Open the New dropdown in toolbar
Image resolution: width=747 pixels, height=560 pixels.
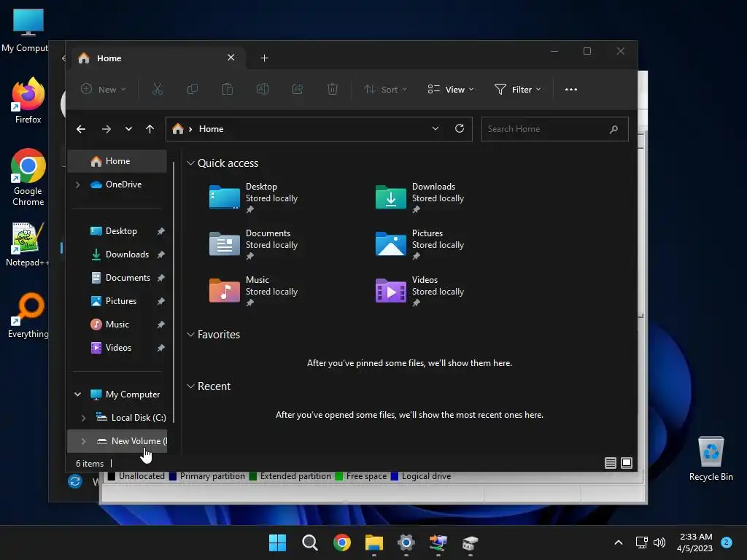click(104, 89)
